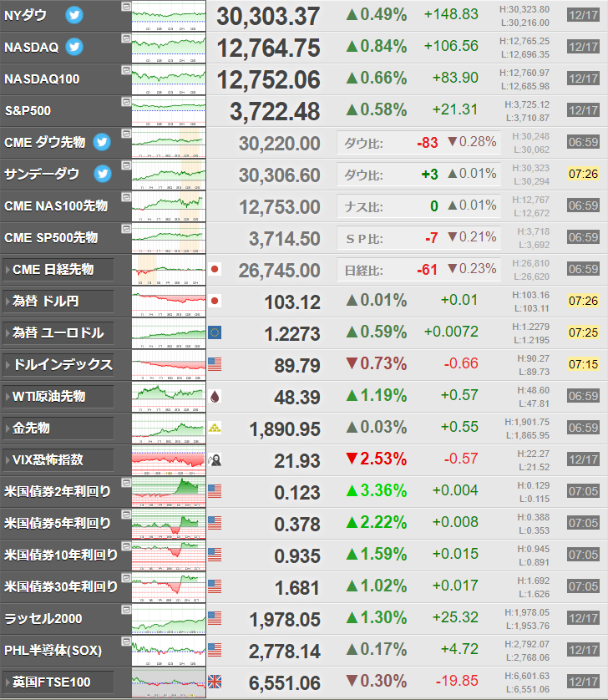Click the 2-year yield change ▲3.36%
This screenshot has height=700, width=608.
pyautogui.click(x=377, y=490)
